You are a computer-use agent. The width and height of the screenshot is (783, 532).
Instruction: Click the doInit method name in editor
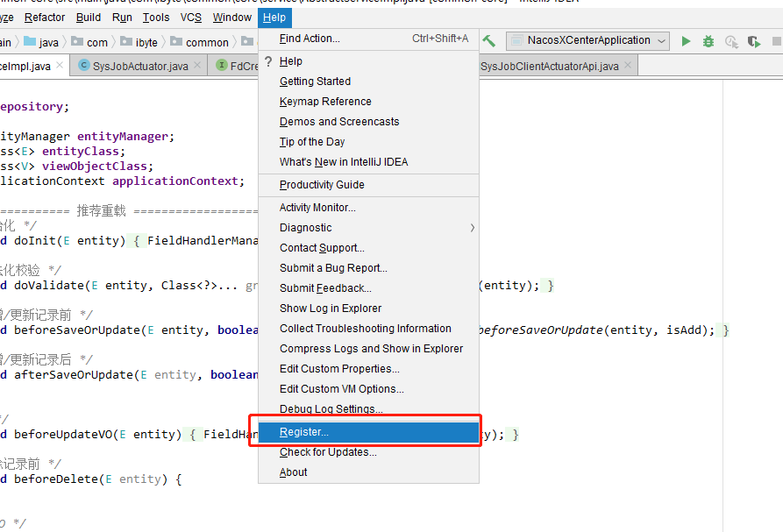click(35, 240)
